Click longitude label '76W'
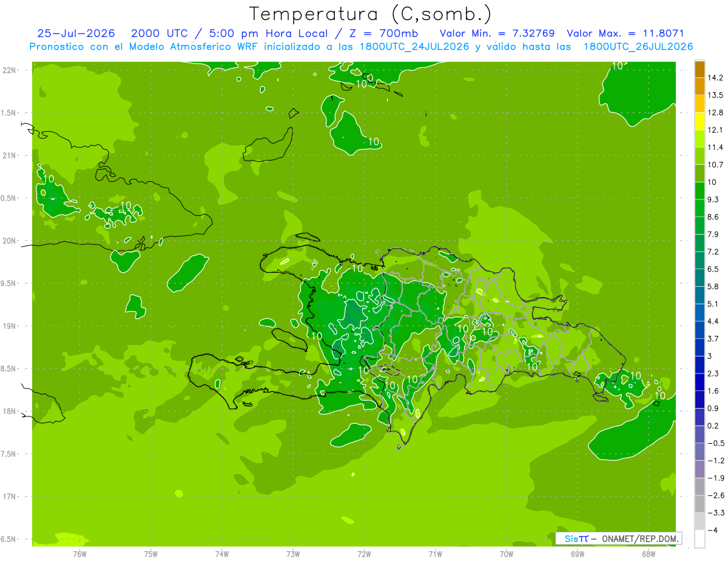The image size is (728, 562). click(79, 554)
